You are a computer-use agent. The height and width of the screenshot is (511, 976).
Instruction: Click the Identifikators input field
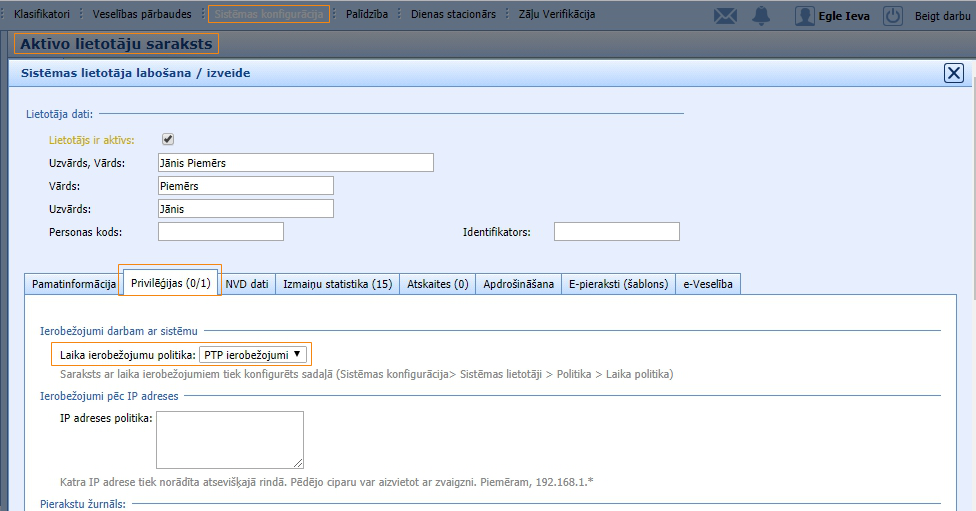pos(616,232)
